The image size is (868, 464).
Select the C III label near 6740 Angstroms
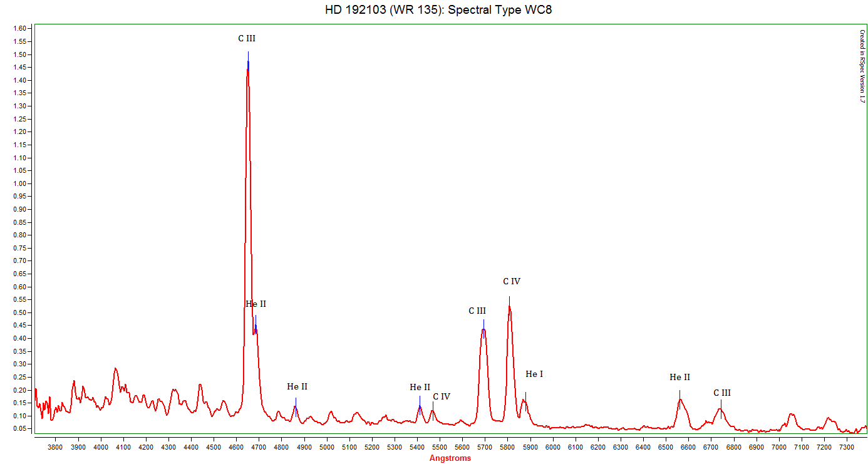click(722, 393)
